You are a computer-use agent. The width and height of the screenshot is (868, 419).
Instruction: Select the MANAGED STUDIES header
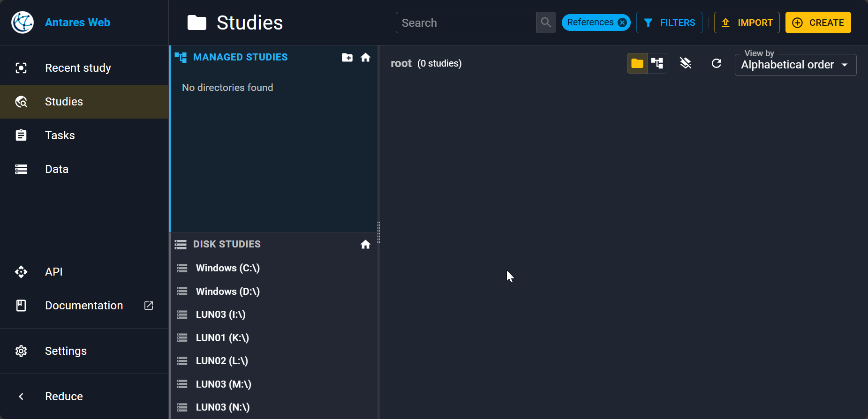click(240, 57)
